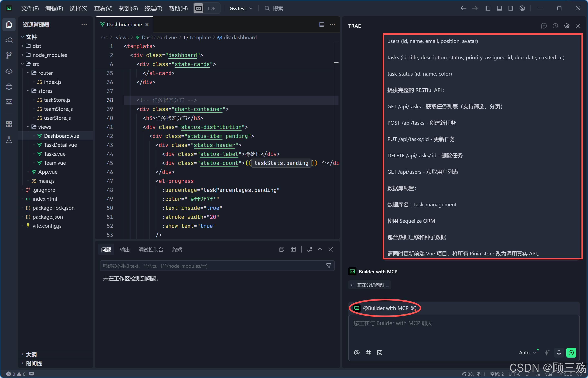Image resolution: width=588 pixels, height=378 pixels.
Task: Click the Testing flask icon in sidebar
Action: coord(9,140)
